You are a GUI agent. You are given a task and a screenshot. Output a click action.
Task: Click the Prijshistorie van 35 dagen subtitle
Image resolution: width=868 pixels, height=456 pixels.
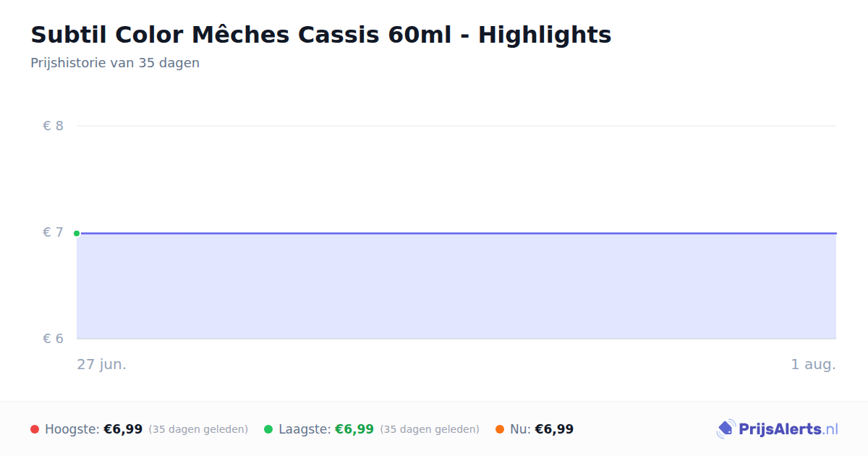pyautogui.click(x=115, y=63)
